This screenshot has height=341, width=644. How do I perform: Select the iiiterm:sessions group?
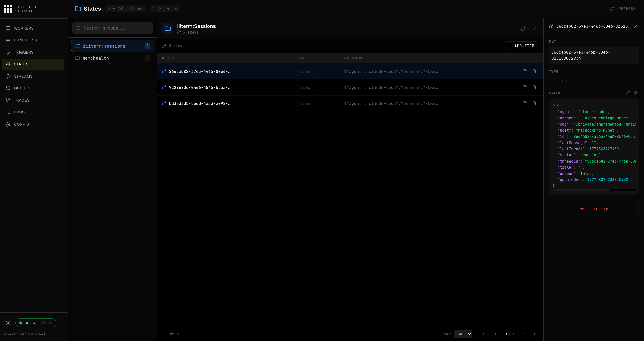(112, 46)
